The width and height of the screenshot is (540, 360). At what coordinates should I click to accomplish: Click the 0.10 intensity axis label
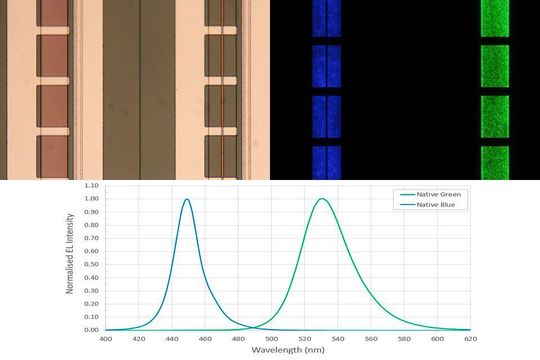tap(91, 317)
